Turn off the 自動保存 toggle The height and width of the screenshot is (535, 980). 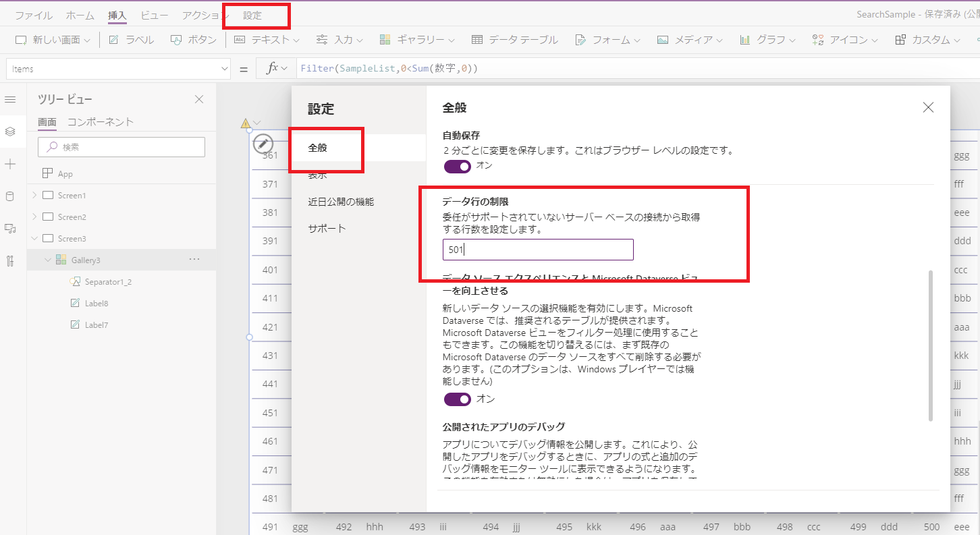(x=457, y=167)
